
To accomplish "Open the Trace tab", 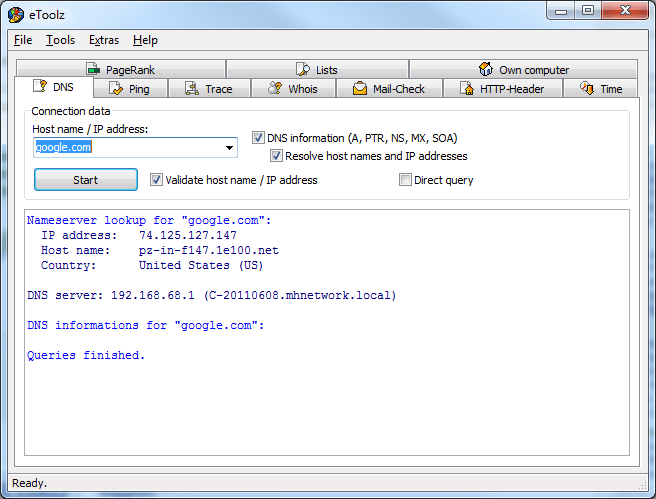I will [209, 89].
